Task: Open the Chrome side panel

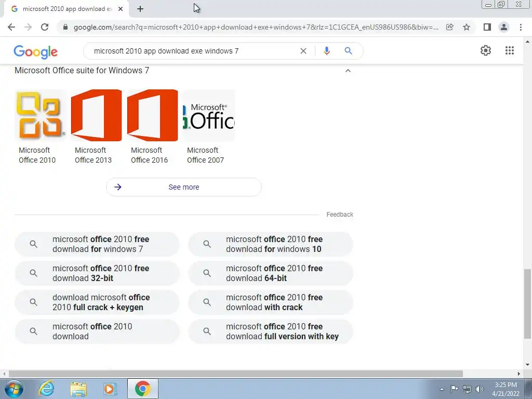Action: pos(487,27)
